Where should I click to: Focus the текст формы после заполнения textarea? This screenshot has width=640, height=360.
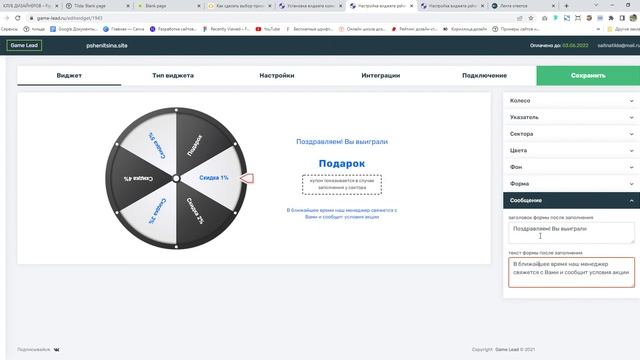[x=571, y=272]
